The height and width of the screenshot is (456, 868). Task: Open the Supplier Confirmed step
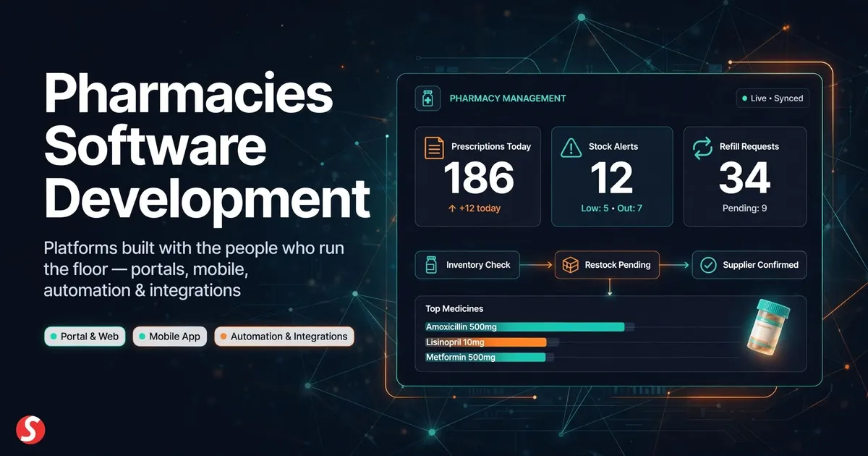click(x=749, y=266)
